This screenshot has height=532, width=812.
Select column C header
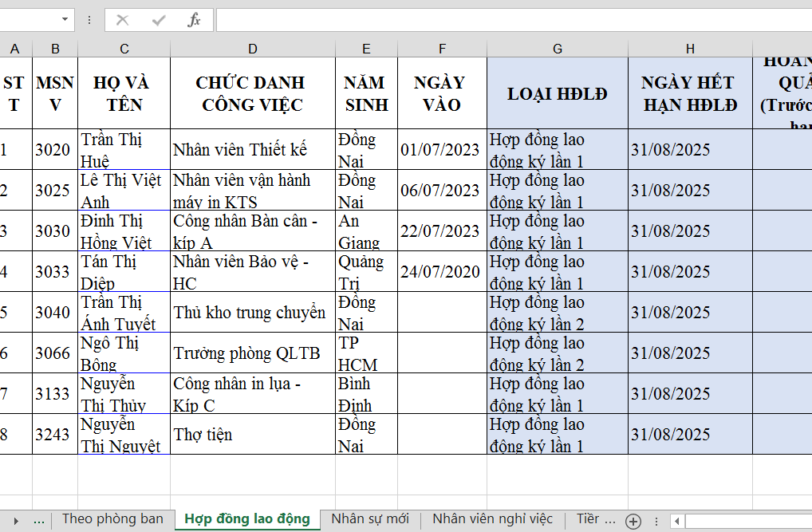pyautogui.click(x=124, y=49)
